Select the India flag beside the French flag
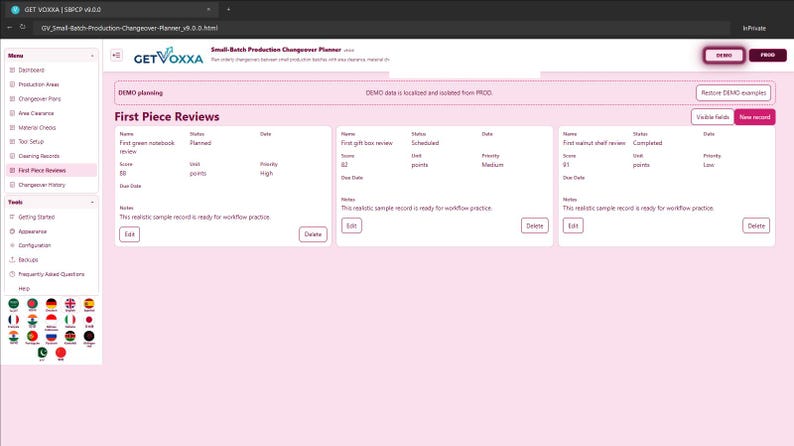 [x=32, y=321]
